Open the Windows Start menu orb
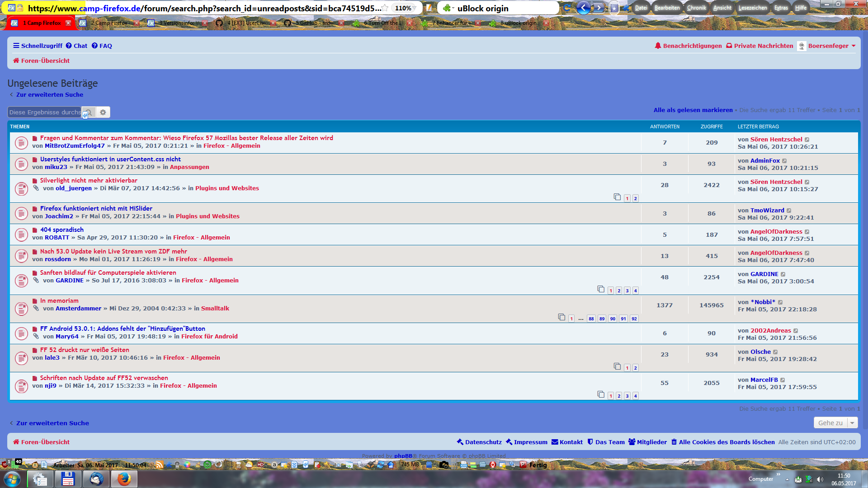868x488 pixels. (x=12, y=479)
